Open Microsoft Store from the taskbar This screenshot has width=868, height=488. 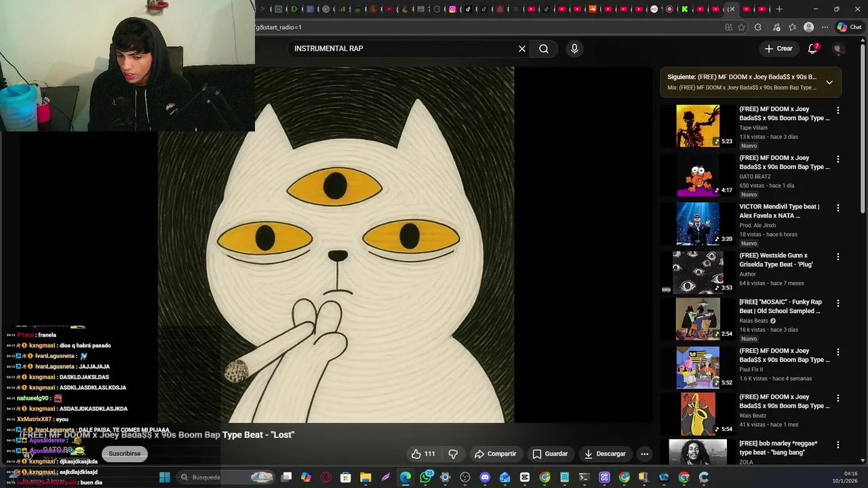[x=346, y=477]
